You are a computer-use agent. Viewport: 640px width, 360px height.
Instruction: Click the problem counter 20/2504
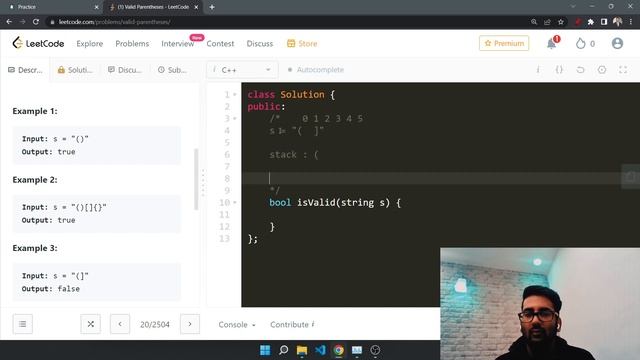point(155,324)
